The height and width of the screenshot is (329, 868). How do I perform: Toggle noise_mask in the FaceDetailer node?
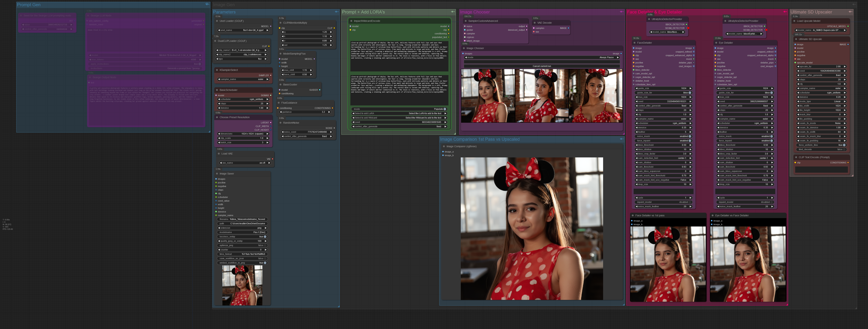690,136
